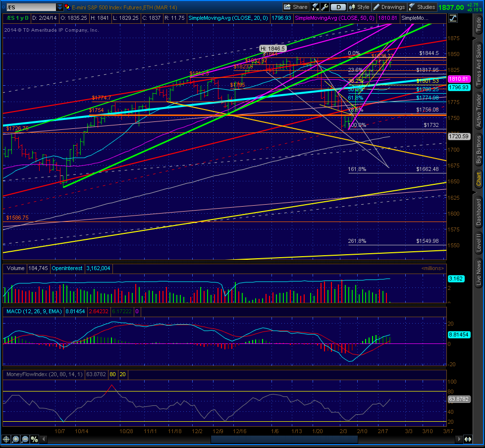
Task: Click the scroll left arrow on time axis
Action: pyautogui.click(x=44, y=439)
